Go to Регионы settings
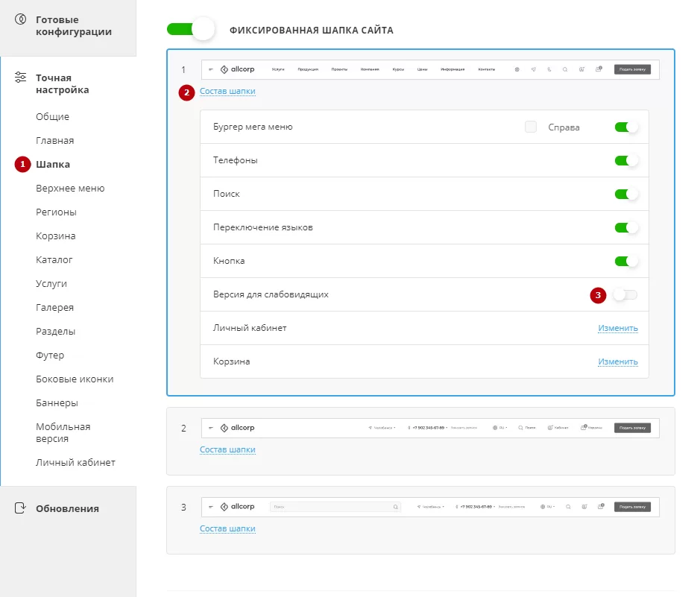The height and width of the screenshot is (597, 700). [x=56, y=212]
